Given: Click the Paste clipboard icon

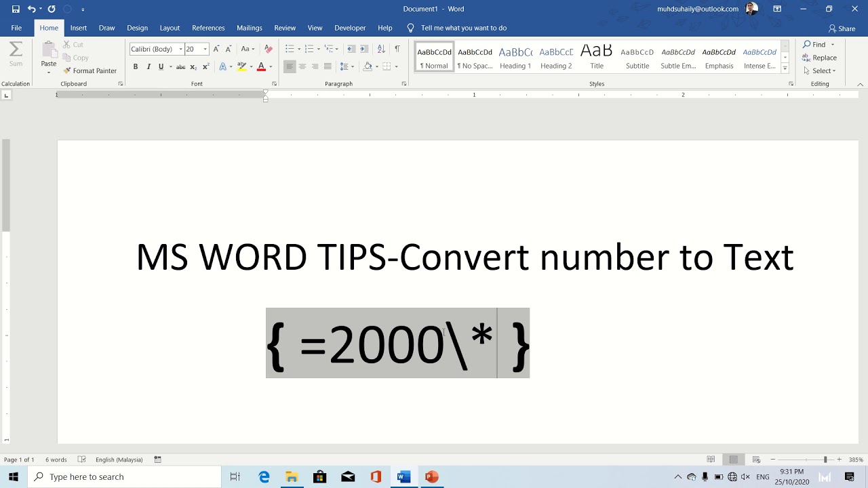Looking at the screenshot, I should pyautogui.click(x=49, y=50).
